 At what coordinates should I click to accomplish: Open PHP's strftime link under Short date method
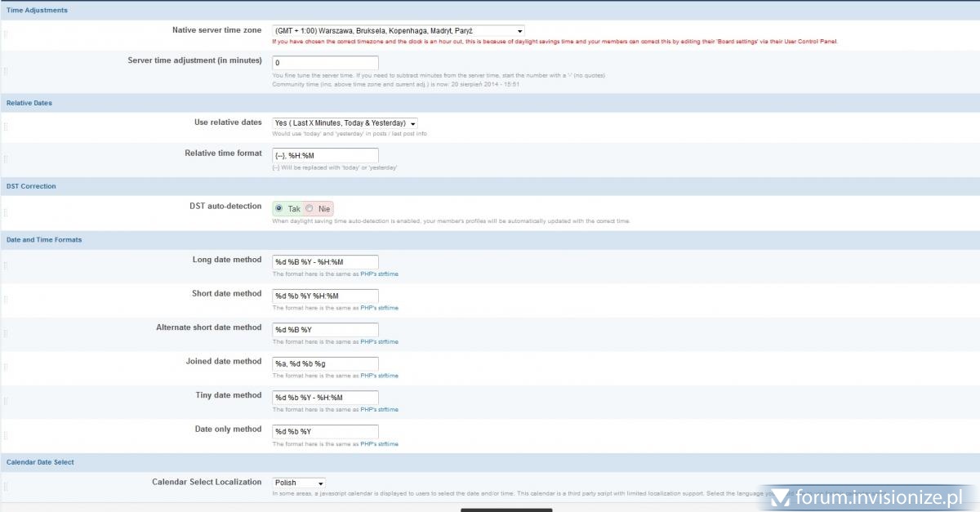pos(379,308)
